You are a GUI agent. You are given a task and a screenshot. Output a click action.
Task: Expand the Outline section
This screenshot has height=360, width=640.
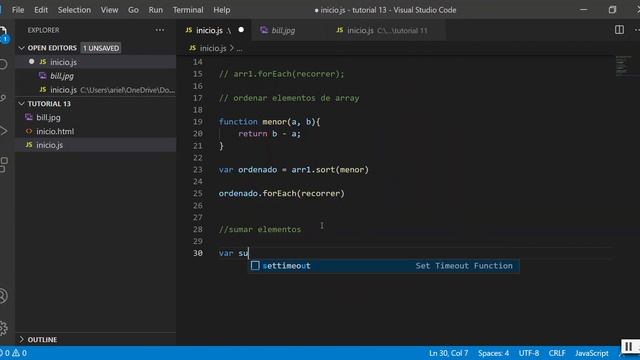[22, 340]
